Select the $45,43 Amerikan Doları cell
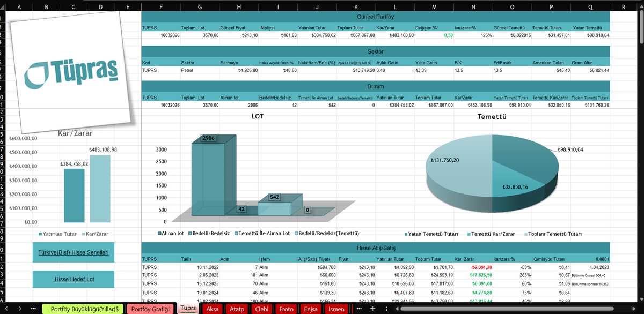Image resolution: width=644 pixels, height=314 pixels. click(x=551, y=70)
